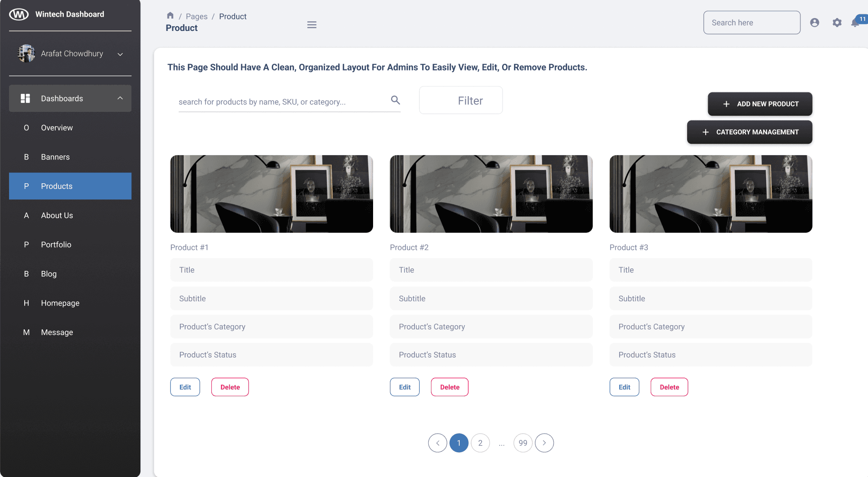Click the Wintech Dashboard logo

coord(19,14)
